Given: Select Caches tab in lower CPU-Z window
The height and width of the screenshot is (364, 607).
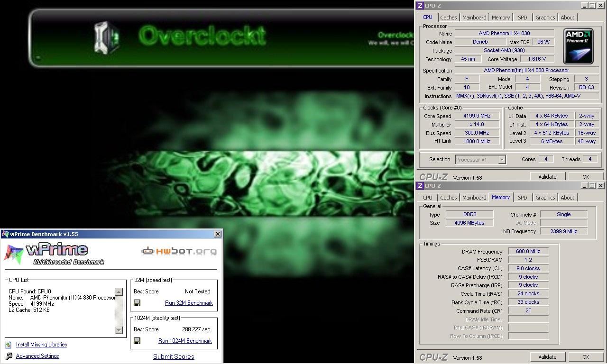Looking at the screenshot, I should [x=448, y=198].
